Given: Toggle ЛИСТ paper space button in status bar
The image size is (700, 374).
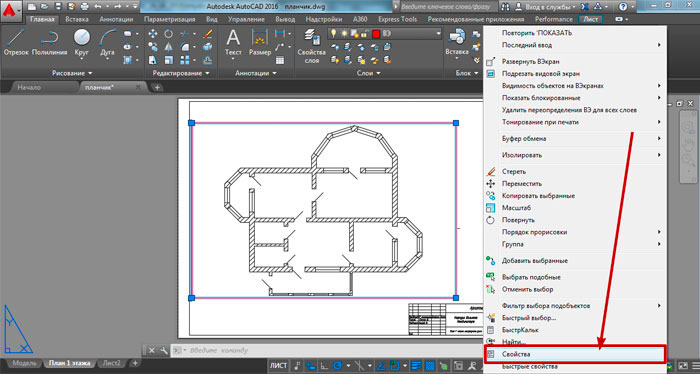Looking at the screenshot, I should click(x=278, y=366).
